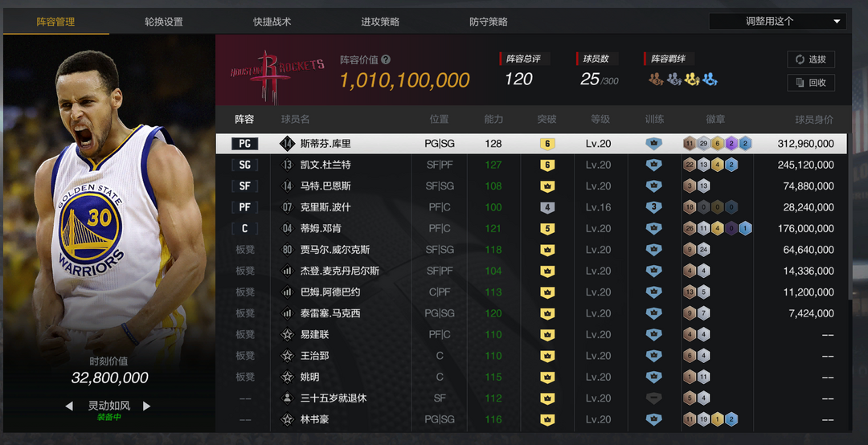Click the left arrow beside 灵动如风
The height and width of the screenshot is (445, 868).
69,406
